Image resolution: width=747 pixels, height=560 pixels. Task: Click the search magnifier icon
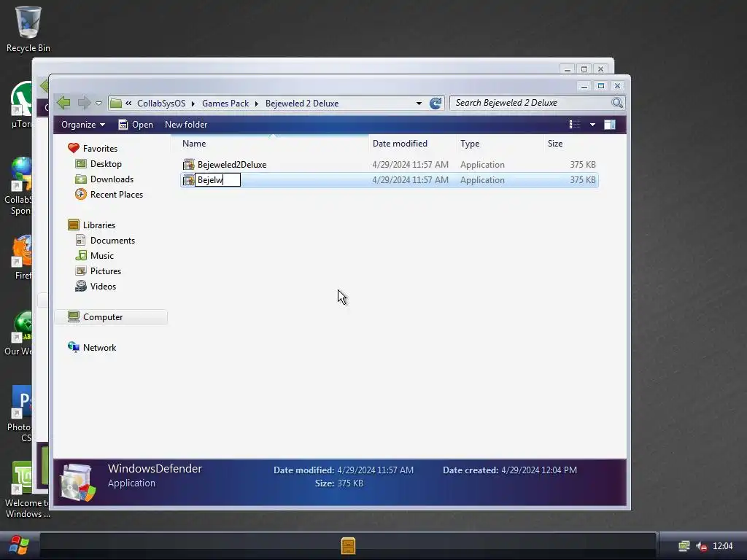click(617, 103)
